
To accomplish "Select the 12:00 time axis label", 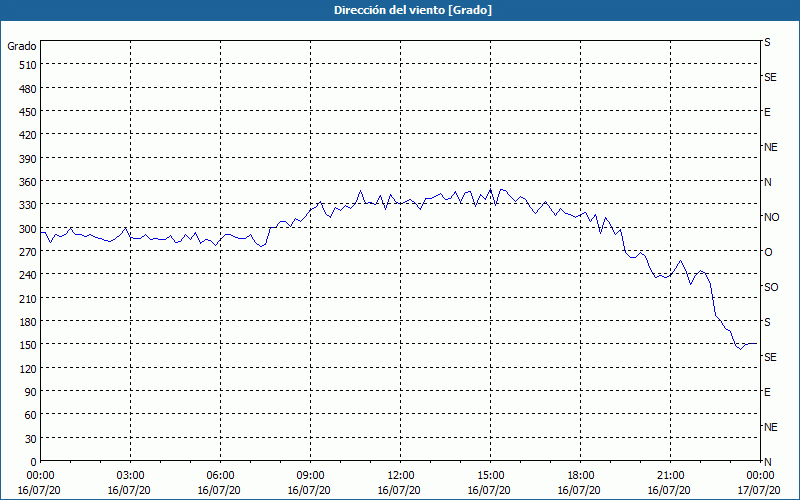I will coord(401,476).
